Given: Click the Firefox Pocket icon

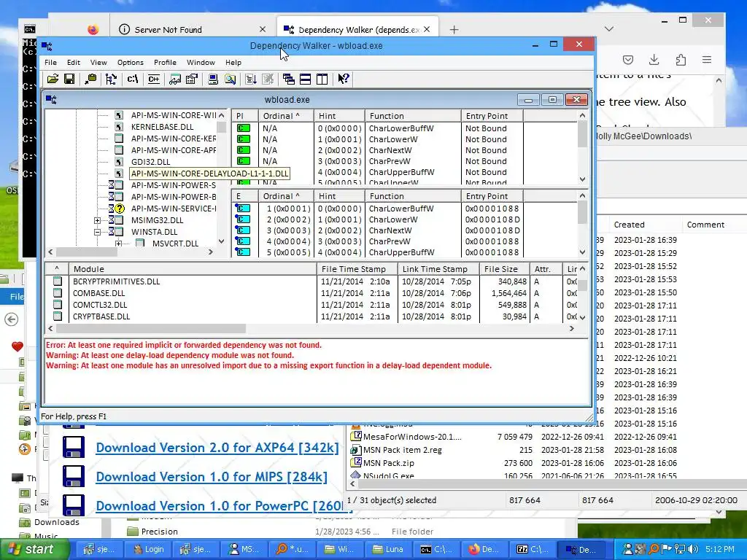Looking at the screenshot, I should coord(628,60).
